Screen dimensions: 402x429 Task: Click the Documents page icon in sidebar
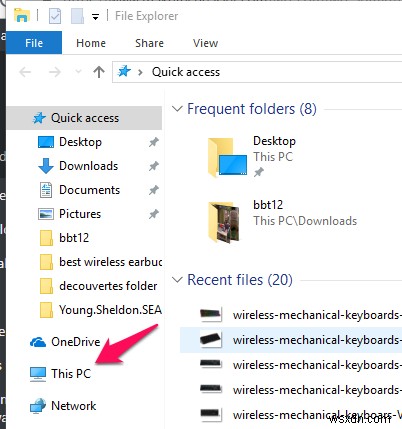46,190
